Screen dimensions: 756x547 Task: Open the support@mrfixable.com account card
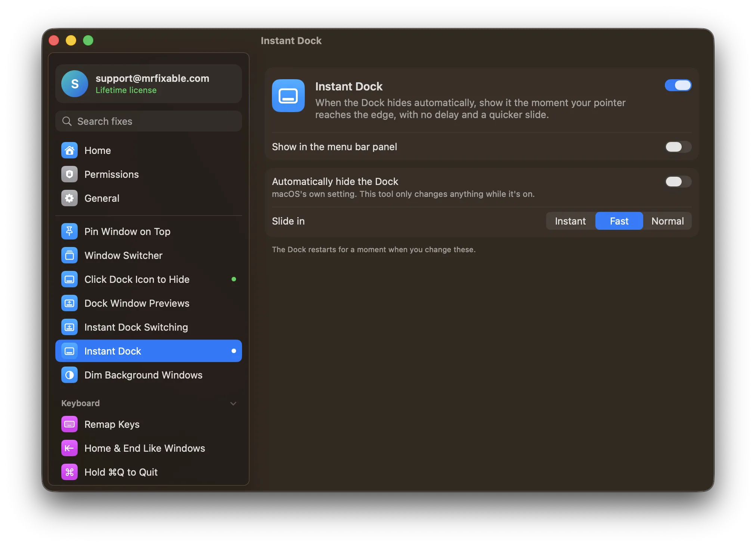[x=149, y=84]
